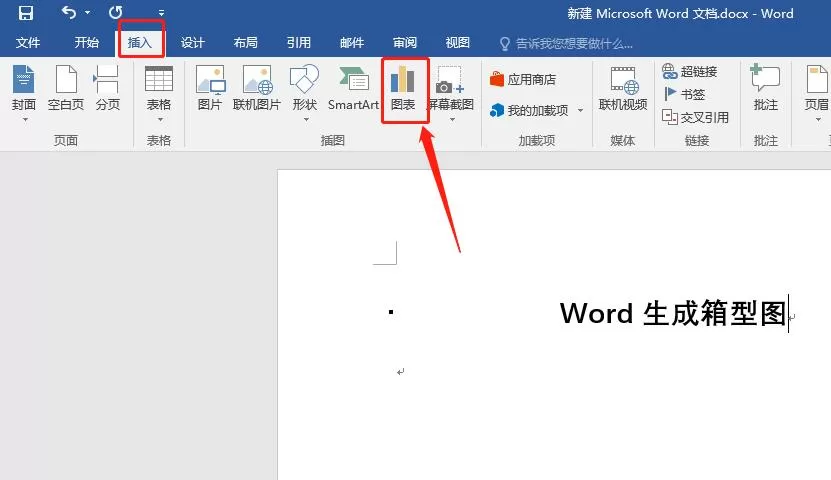Insert a 图片 (Picture) from device

[x=210, y=88]
